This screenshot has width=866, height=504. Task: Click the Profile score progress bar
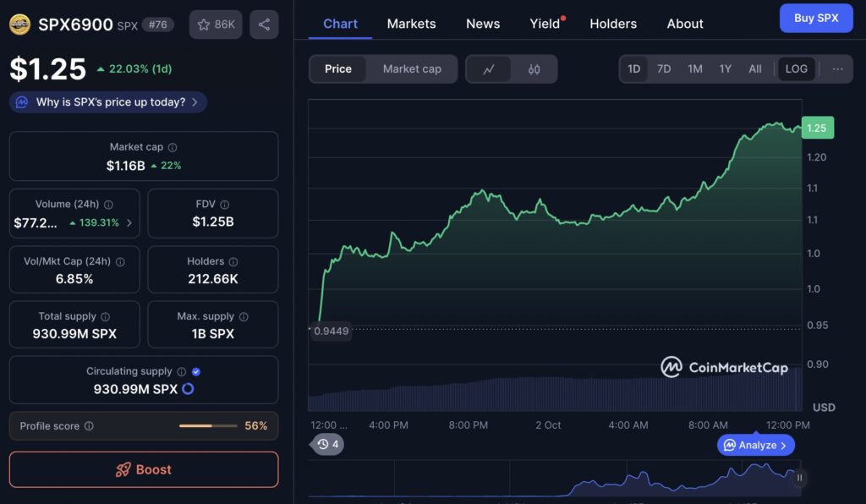coord(208,426)
